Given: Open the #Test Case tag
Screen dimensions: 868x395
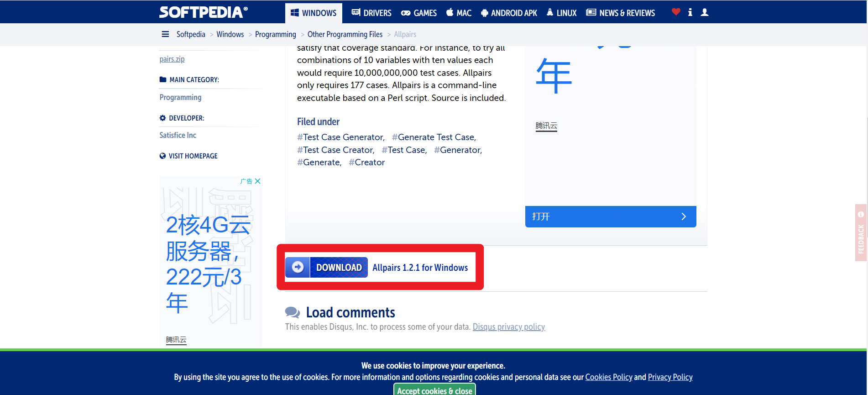Looking at the screenshot, I should (x=404, y=150).
